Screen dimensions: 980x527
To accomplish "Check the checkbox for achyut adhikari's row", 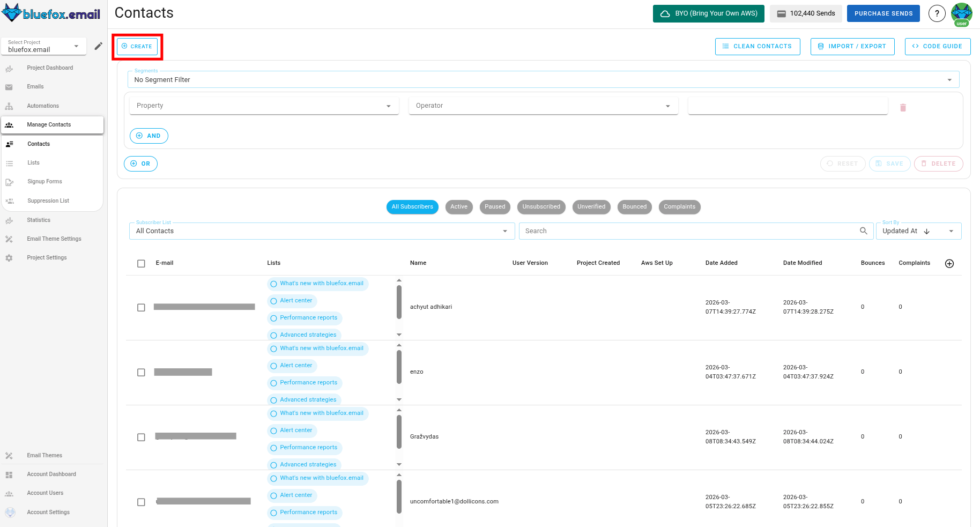I will [141, 307].
